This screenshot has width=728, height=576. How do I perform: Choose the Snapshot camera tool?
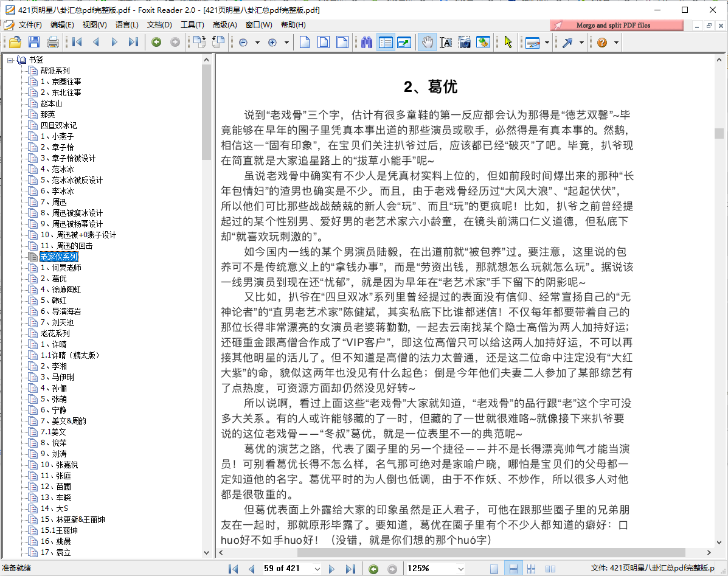click(x=465, y=43)
